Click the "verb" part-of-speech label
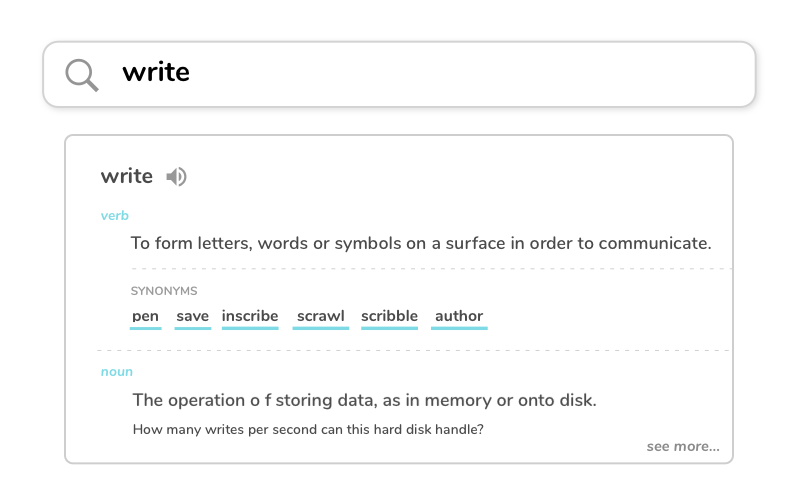Screen dimensions: 800x500 (x=115, y=215)
